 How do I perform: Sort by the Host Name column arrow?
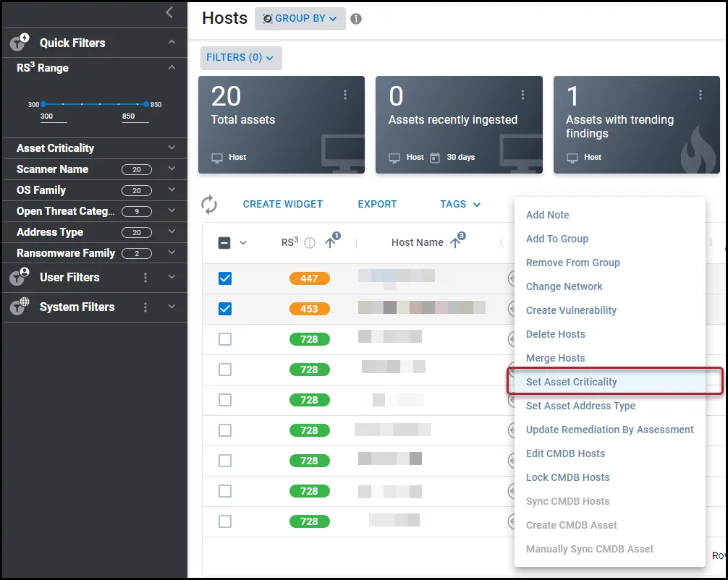coord(455,242)
